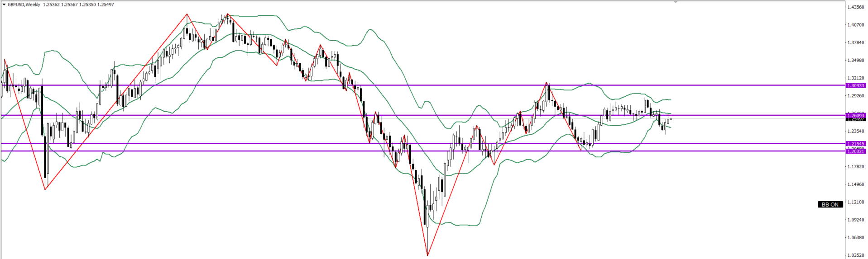This screenshot has height=259, width=868.
Task: Click the 1.37840 price axis label
Action: [856, 42]
